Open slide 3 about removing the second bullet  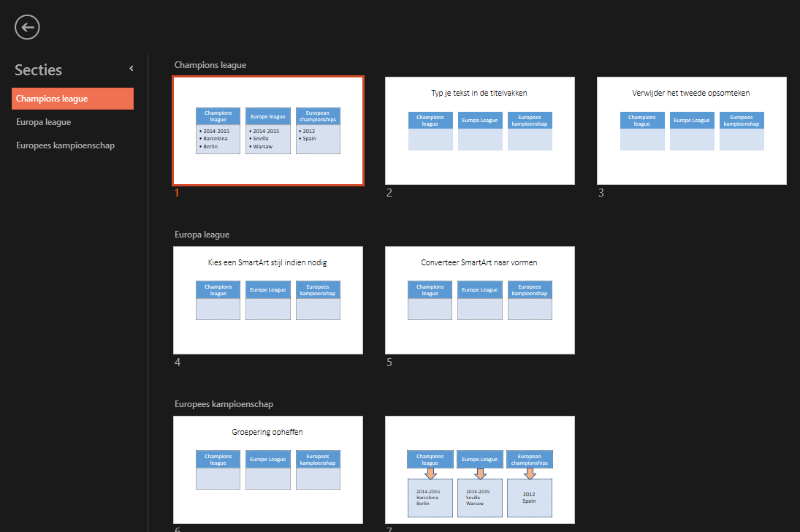[691, 130]
